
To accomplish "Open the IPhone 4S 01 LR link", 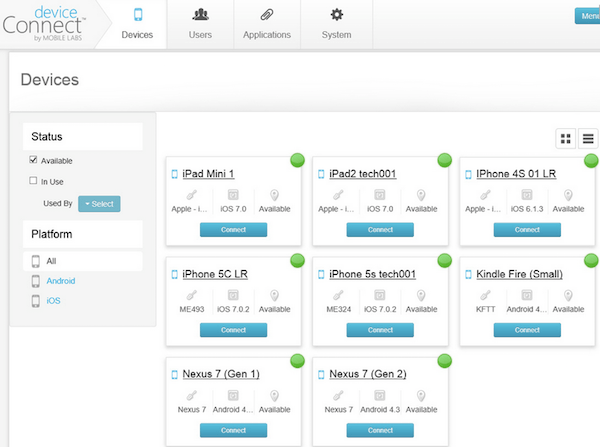I will click(516, 174).
